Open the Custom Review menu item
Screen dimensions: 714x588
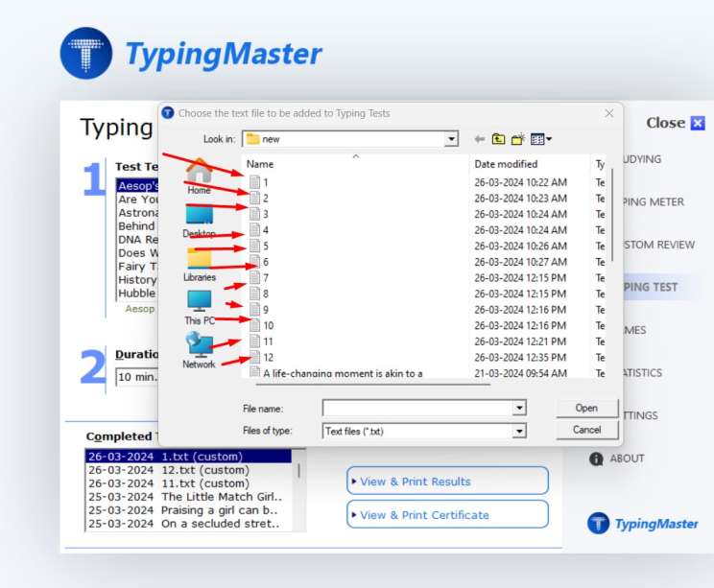point(658,245)
